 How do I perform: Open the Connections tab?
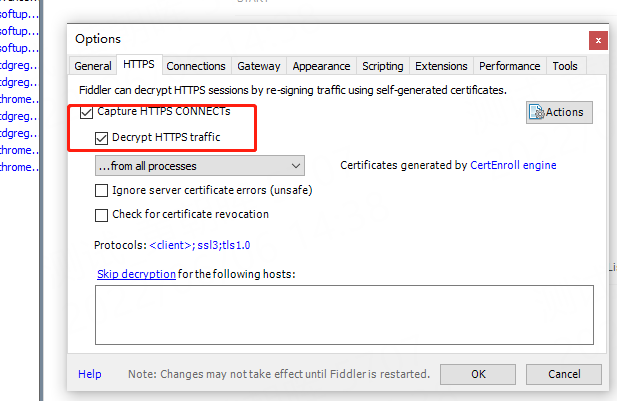tap(196, 66)
